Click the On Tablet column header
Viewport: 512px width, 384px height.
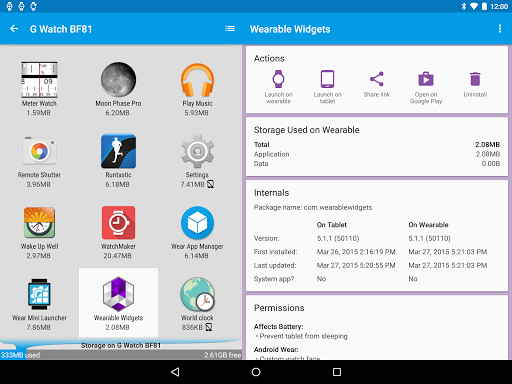(332, 225)
